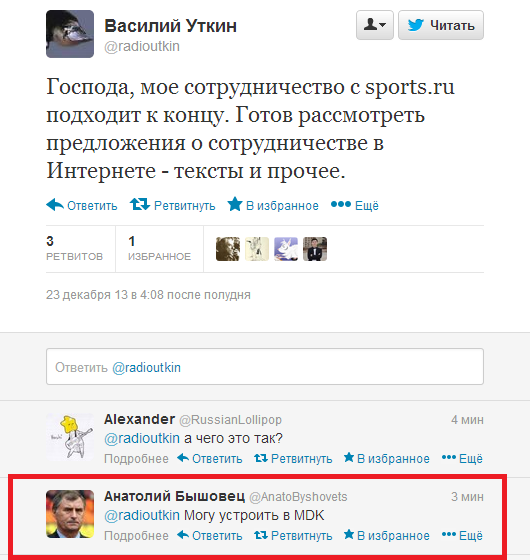Open the first retweeter avatar thumbnail
The image size is (530, 560).
(228, 249)
